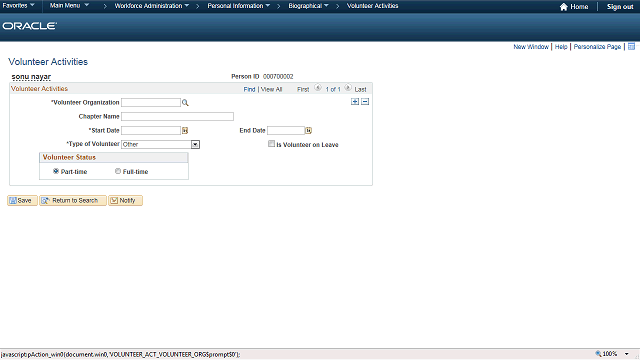Click the View All link
This screenshot has height=360, width=640.
pyautogui.click(x=271, y=89)
